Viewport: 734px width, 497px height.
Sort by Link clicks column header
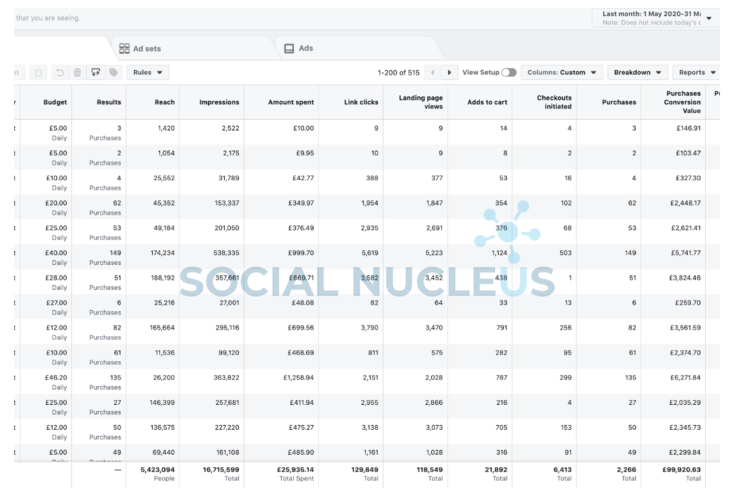[359, 103]
